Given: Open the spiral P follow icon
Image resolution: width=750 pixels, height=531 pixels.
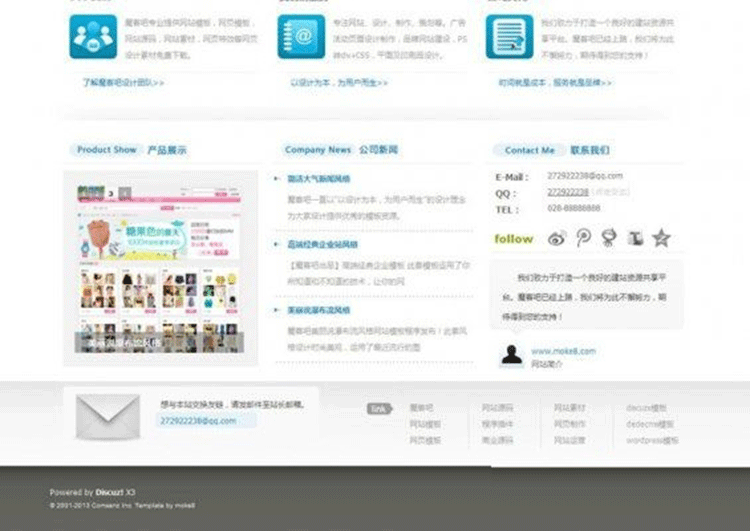Looking at the screenshot, I should (x=583, y=237).
